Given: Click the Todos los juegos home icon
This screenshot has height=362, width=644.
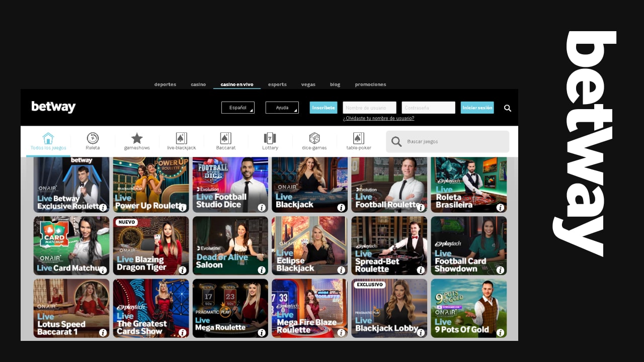Looking at the screenshot, I should (x=48, y=138).
